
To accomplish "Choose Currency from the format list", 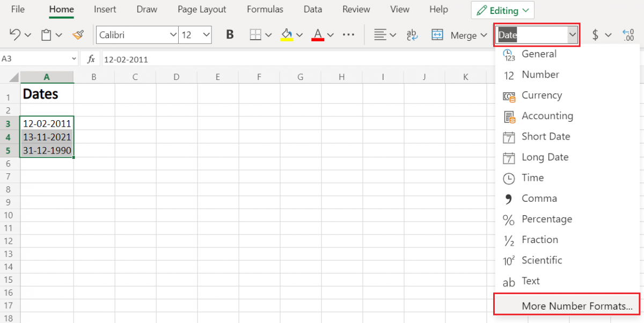I will tap(542, 95).
